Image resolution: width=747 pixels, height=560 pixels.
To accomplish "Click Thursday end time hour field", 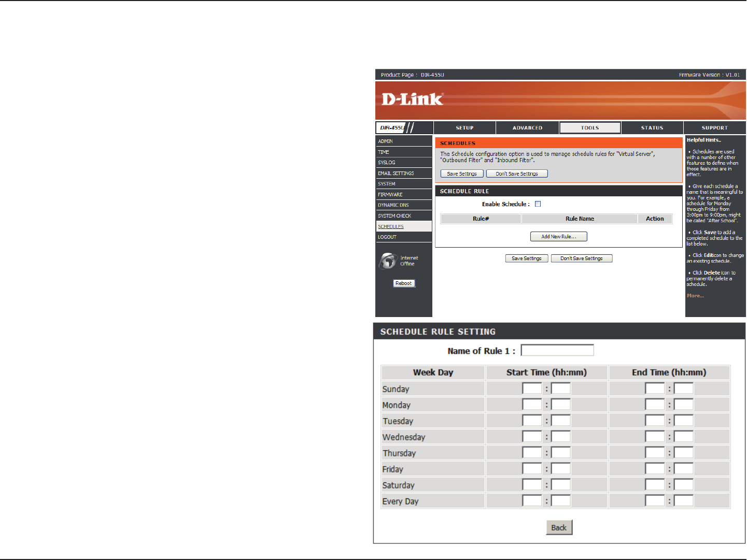I will pos(655,453).
